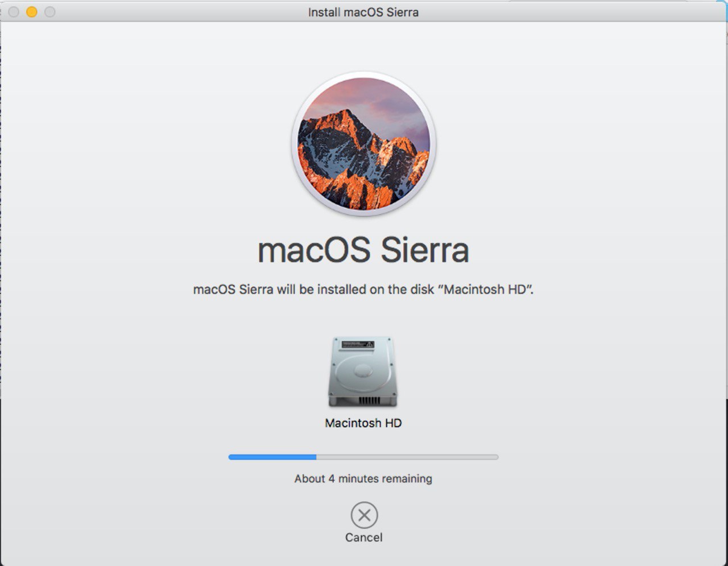The width and height of the screenshot is (728, 566).
Task: Click the large "macOS Sierra" heading
Action: point(363,250)
